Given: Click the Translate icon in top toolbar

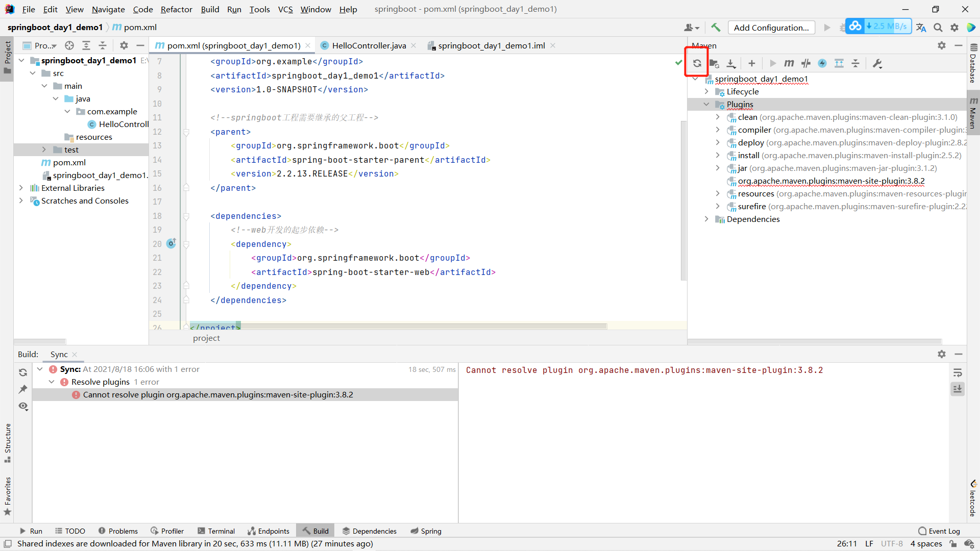Looking at the screenshot, I should [921, 28].
